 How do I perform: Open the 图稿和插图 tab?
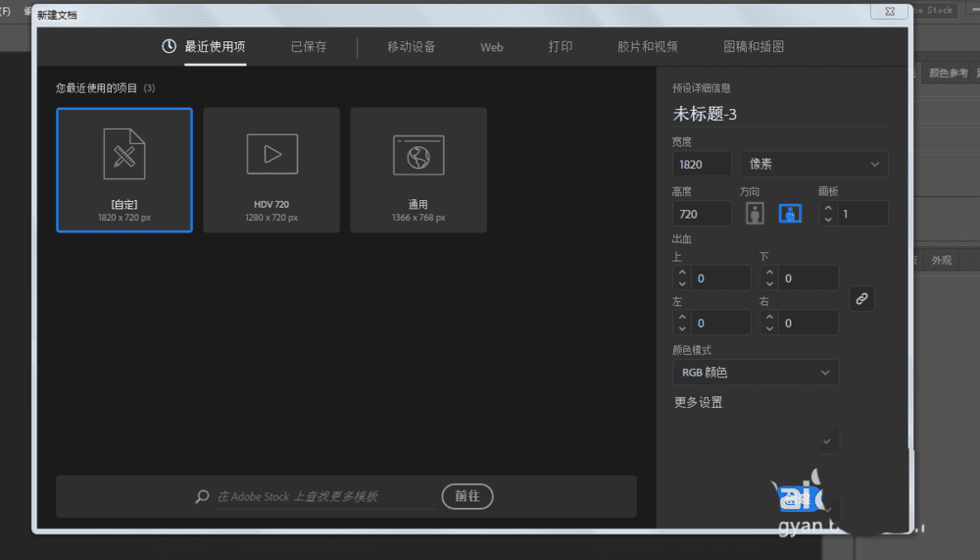coord(753,47)
